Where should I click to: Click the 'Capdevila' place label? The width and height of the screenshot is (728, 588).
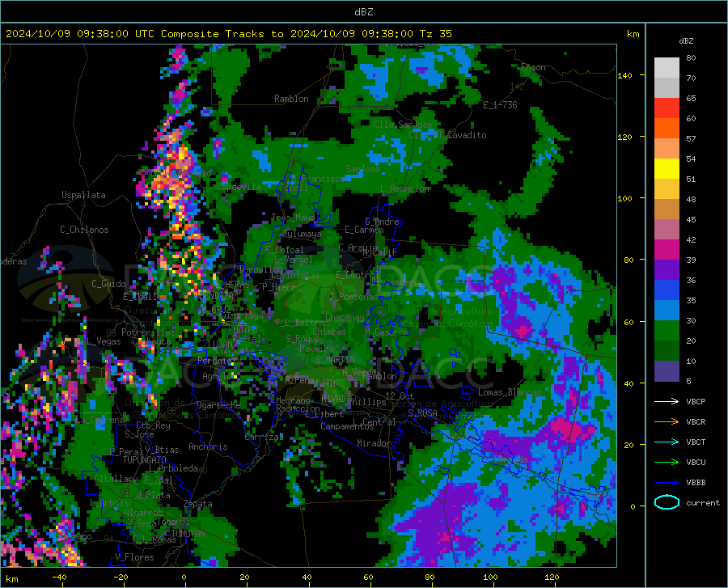(x=239, y=187)
